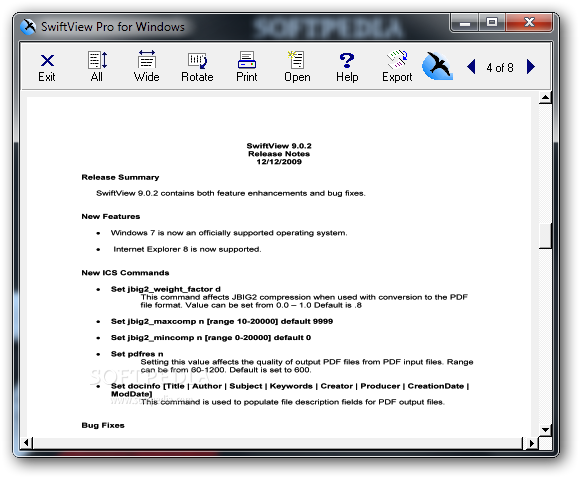Click vertical scrollbar down arrow
Viewport: 580px width, 478px height.
coord(545,430)
